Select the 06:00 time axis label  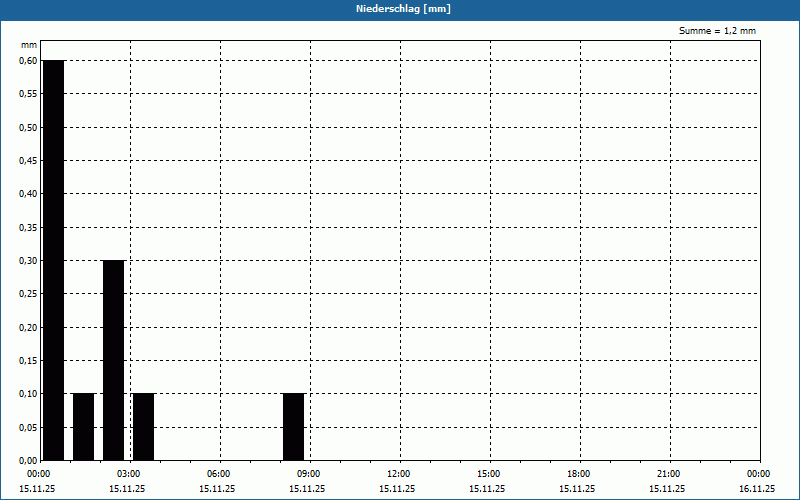[x=218, y=474]
